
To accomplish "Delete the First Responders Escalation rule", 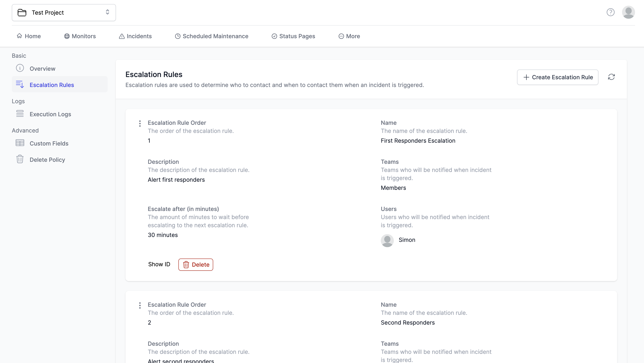I will pyautogui.click(x=196, y=265).
